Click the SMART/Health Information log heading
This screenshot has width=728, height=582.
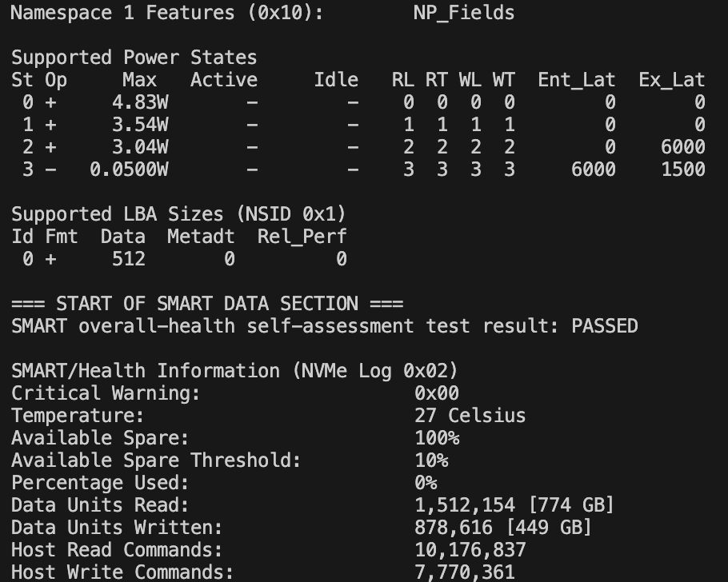click(x=234, y=371)
